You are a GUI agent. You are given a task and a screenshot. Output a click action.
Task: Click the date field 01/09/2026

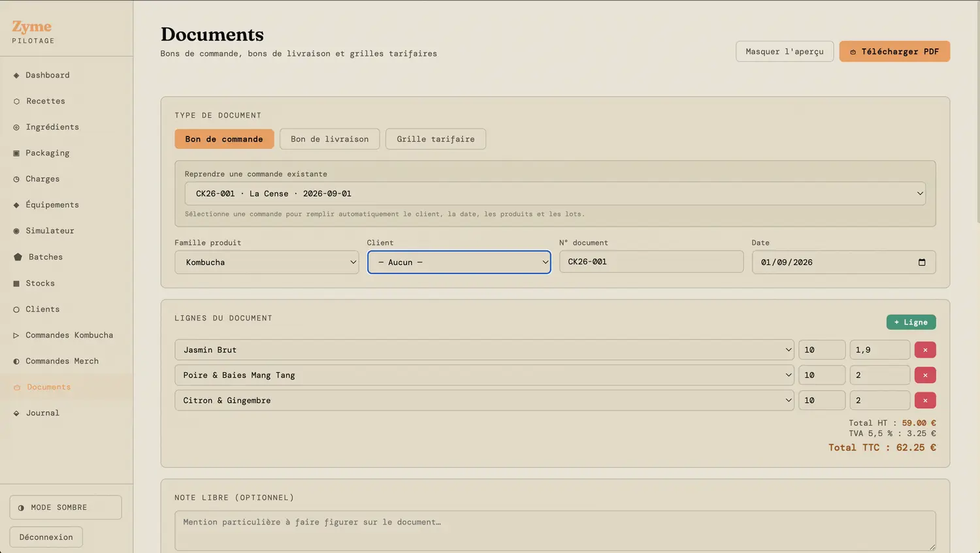click(x=843, y=262)
